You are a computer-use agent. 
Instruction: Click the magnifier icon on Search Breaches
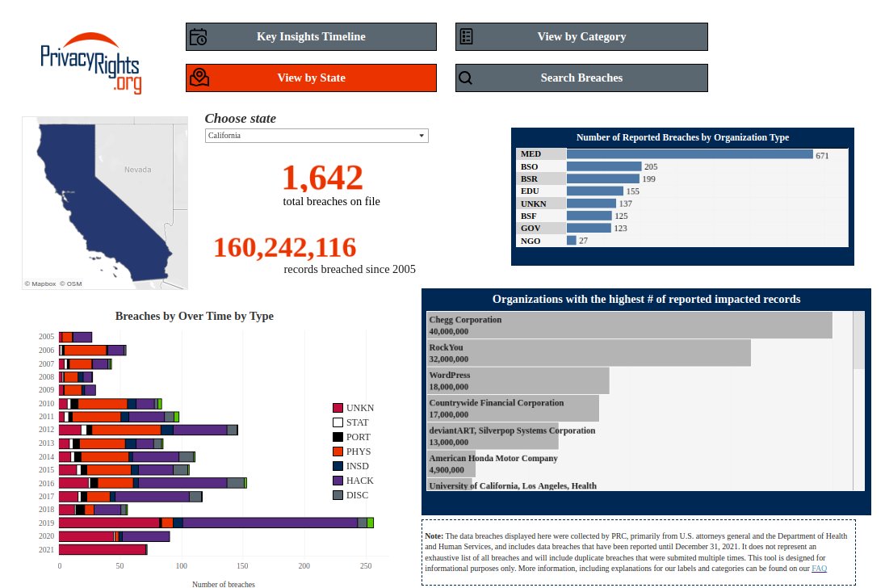click(465, 78)
